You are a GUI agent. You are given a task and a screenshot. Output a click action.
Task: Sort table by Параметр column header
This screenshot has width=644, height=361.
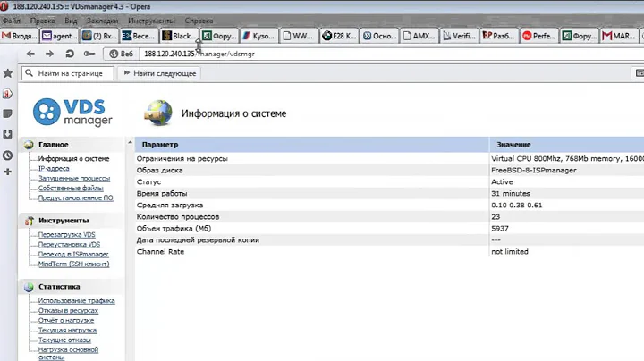click(x=312, y=145)
